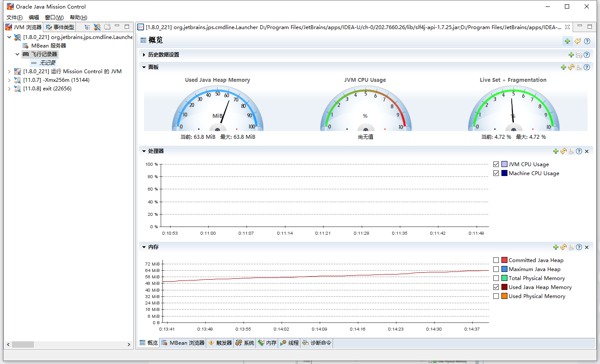Viewport: 600px width, 364px height.
Task: Expand the 历史数据设置 section
Action: coord(144,55)
